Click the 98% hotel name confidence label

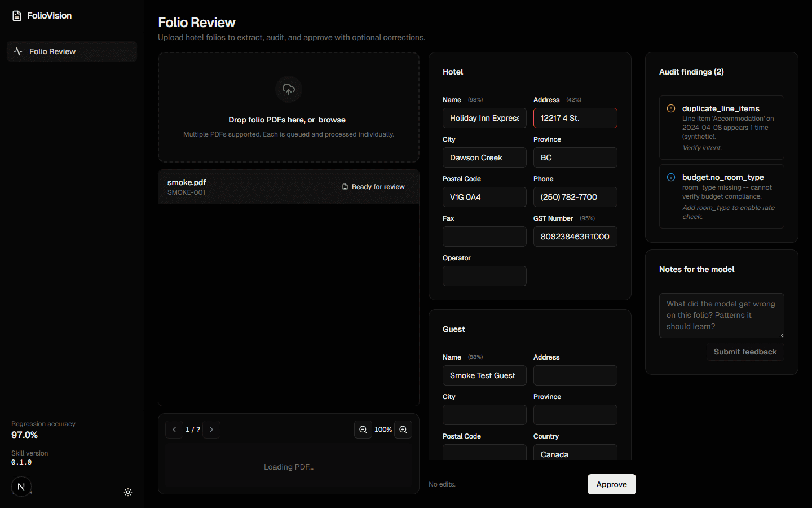(x=475, y=100)
